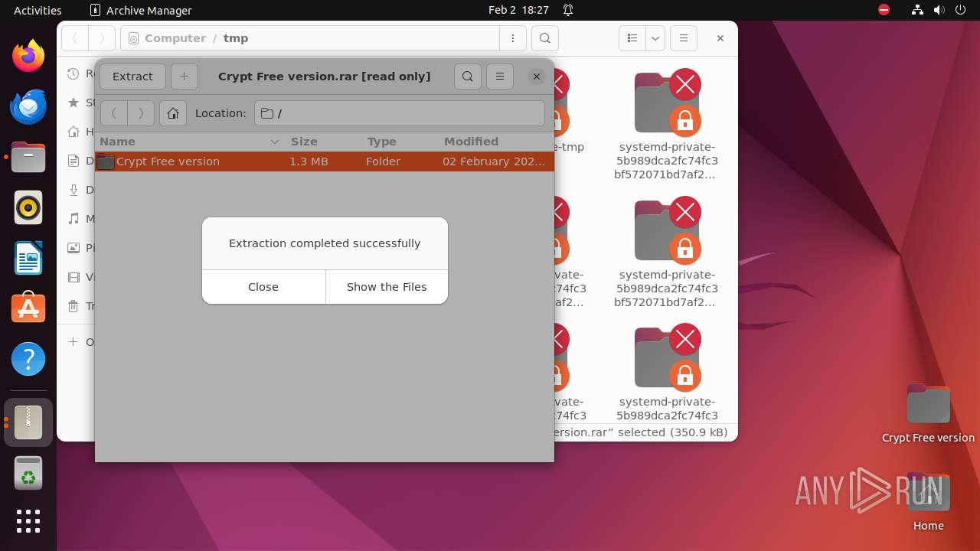The width and height of the screenshot is (980, 551).
Task: Open the Activities overview
Action: pyautogui.click(x=38, y=10)
